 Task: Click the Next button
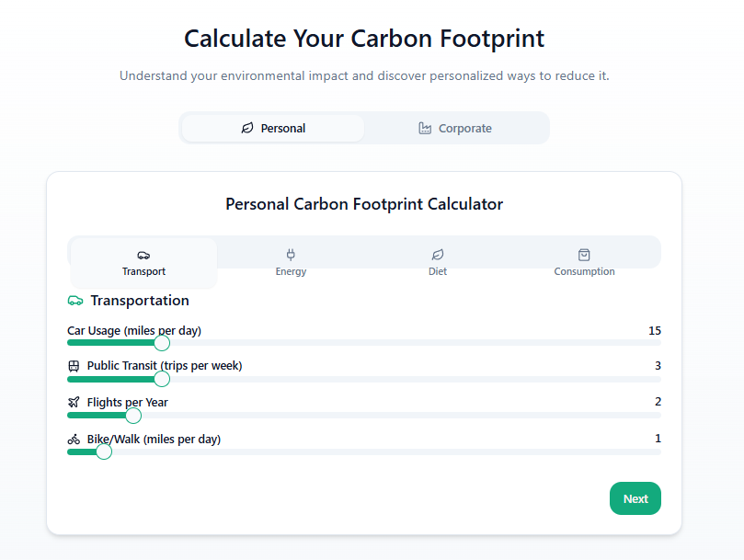tap(635, 498)
